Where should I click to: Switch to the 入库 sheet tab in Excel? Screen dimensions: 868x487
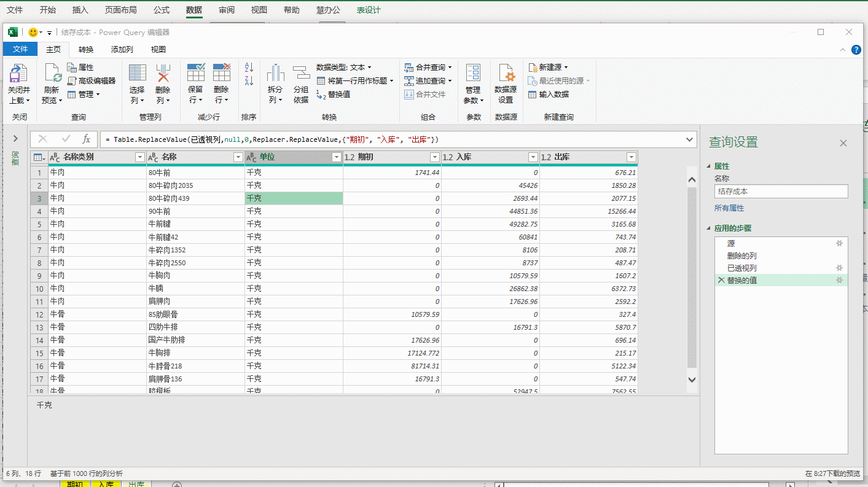106,484
